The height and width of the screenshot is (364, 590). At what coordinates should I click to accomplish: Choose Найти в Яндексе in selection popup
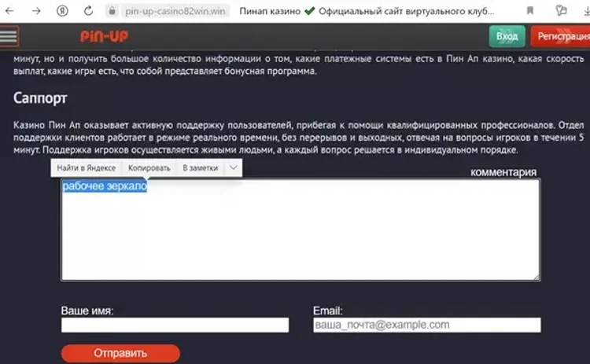click(87, 168)
